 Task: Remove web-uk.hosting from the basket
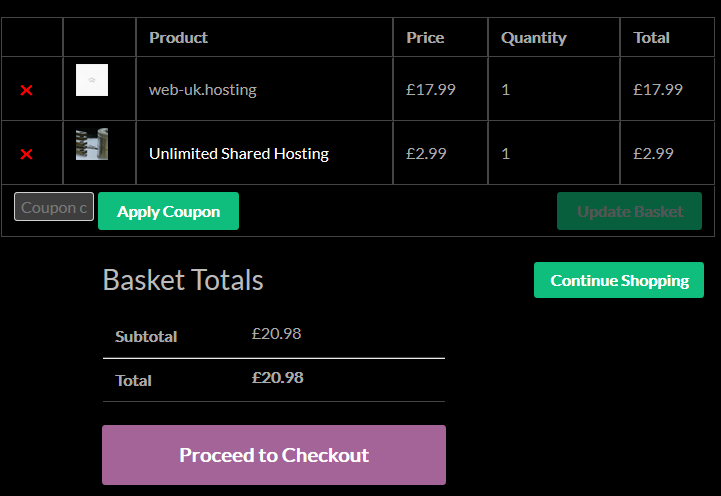(x=26, y=90)
